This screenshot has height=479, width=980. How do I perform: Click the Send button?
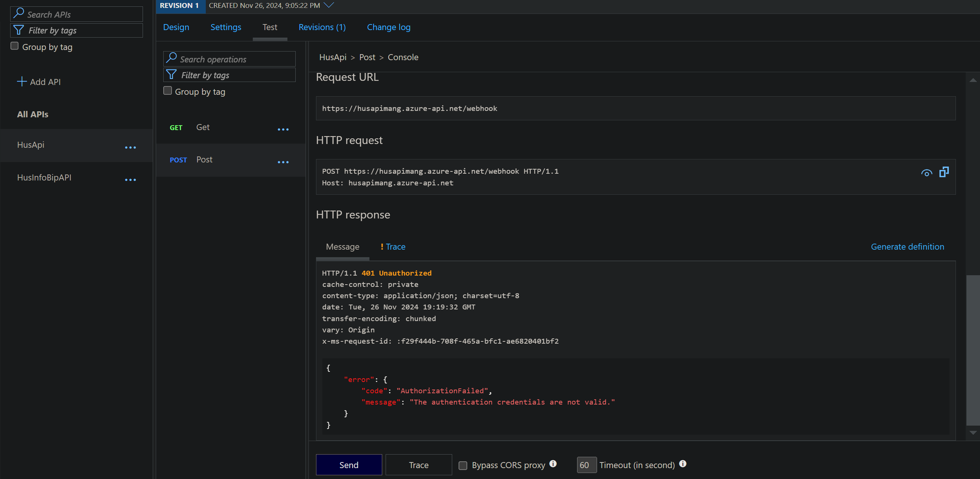pyautogui.click(x=349, y=465)
